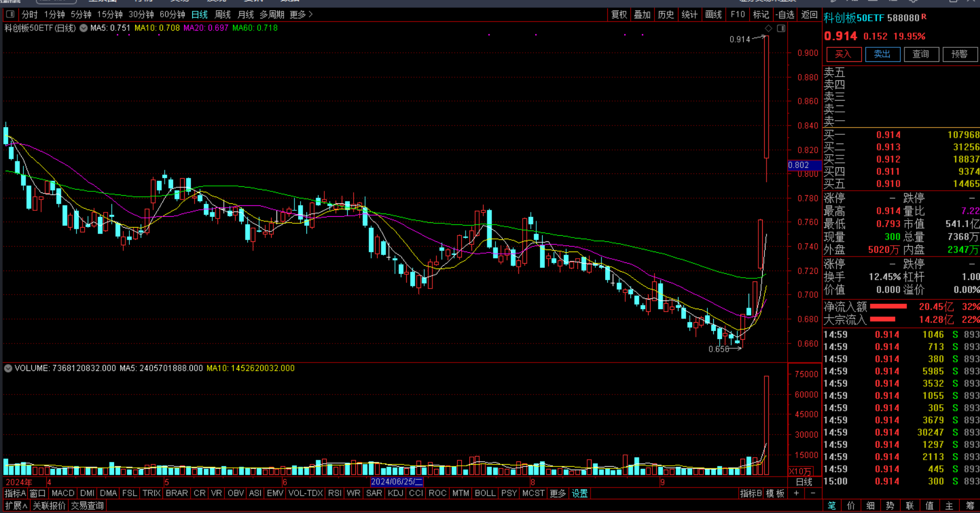
Task: Click the 预警 alert button
Action: coord(959,54)
